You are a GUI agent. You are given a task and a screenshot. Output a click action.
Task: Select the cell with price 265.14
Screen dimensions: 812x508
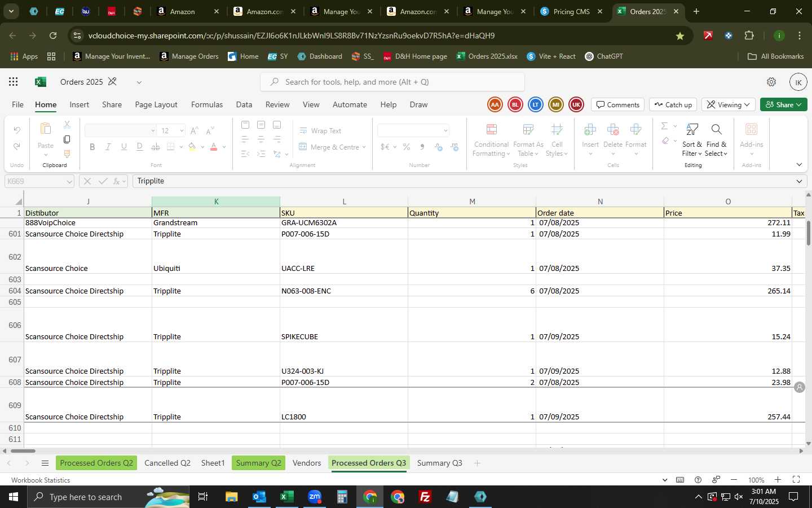(728, 291)
